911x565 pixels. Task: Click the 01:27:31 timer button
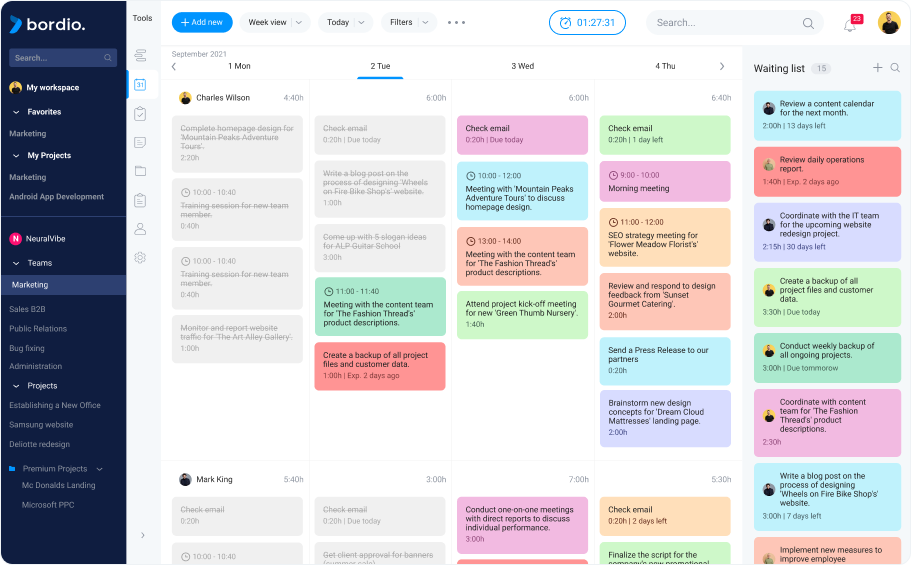tap(587, 23)
